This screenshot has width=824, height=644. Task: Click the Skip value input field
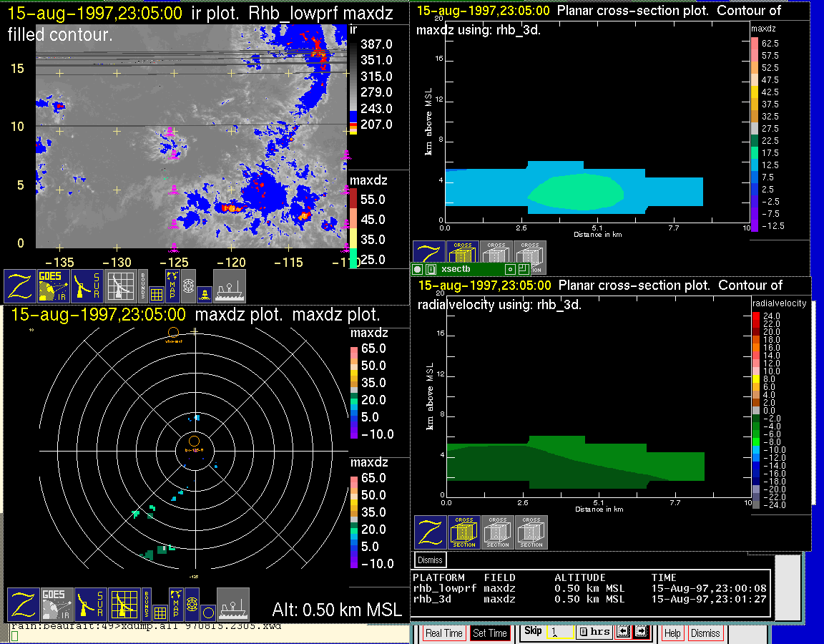pyautogui.click(x=558, y=633)
